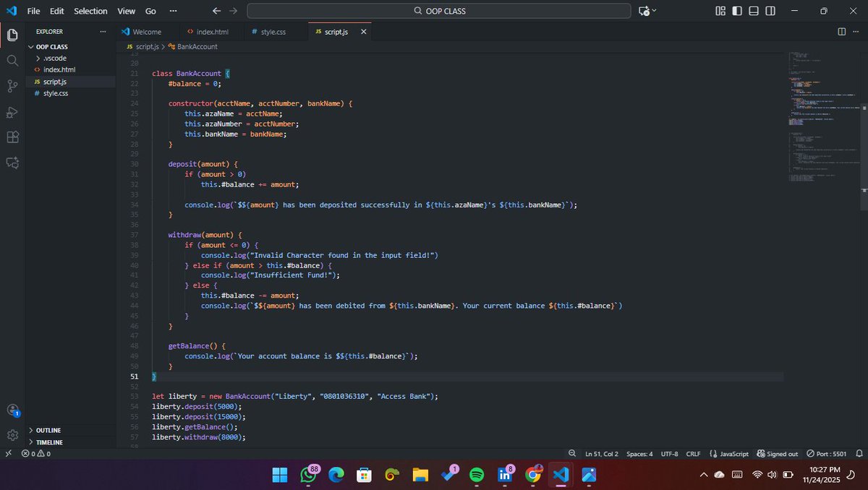Open the Extensions view

pos(12,137)
